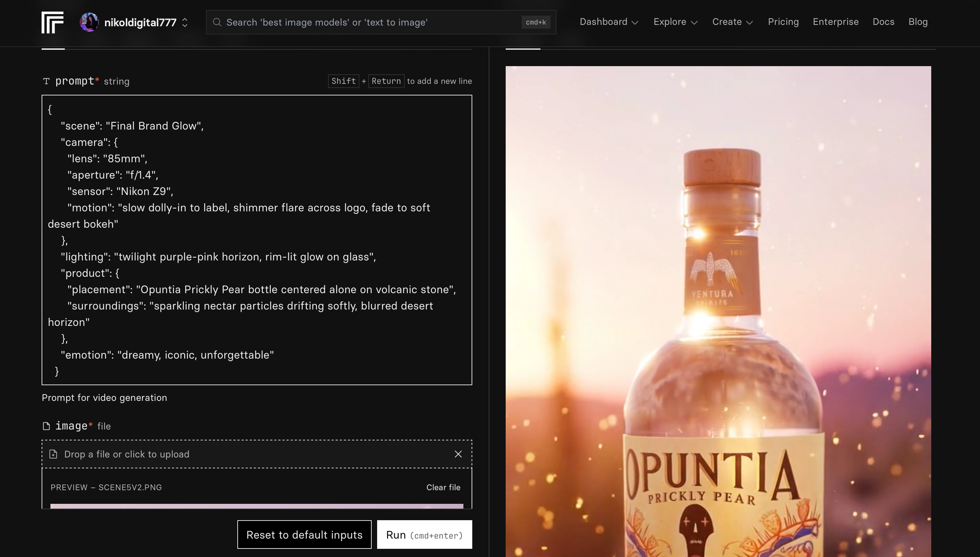
Task: Open the Create dropdown
Action: point(732,22)
